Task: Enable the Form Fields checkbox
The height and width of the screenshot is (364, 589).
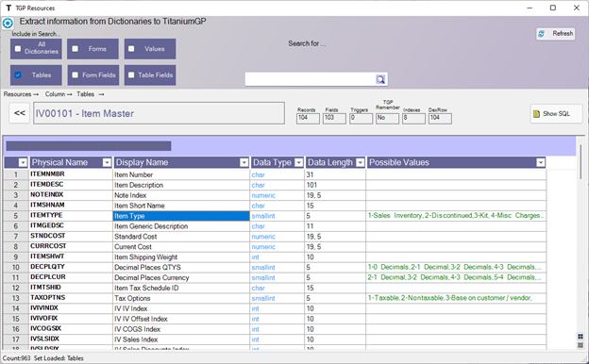Action: (76, 75)
